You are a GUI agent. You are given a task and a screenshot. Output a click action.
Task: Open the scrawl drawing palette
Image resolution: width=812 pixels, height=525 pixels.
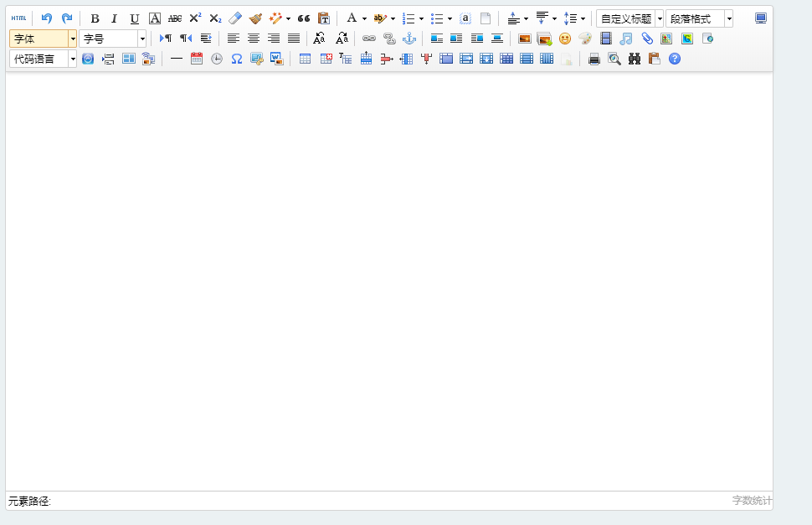click(585, 39)
